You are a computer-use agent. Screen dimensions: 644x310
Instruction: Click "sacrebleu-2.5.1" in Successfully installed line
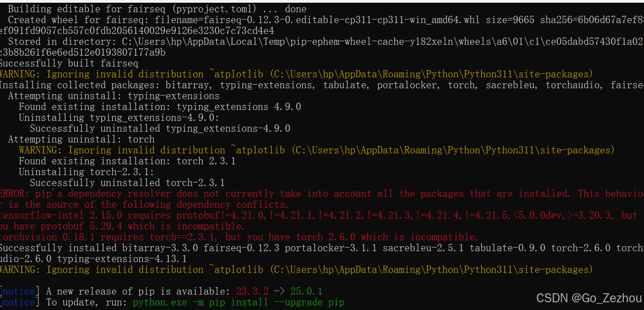pyautogui.click(x=423, y=248)
